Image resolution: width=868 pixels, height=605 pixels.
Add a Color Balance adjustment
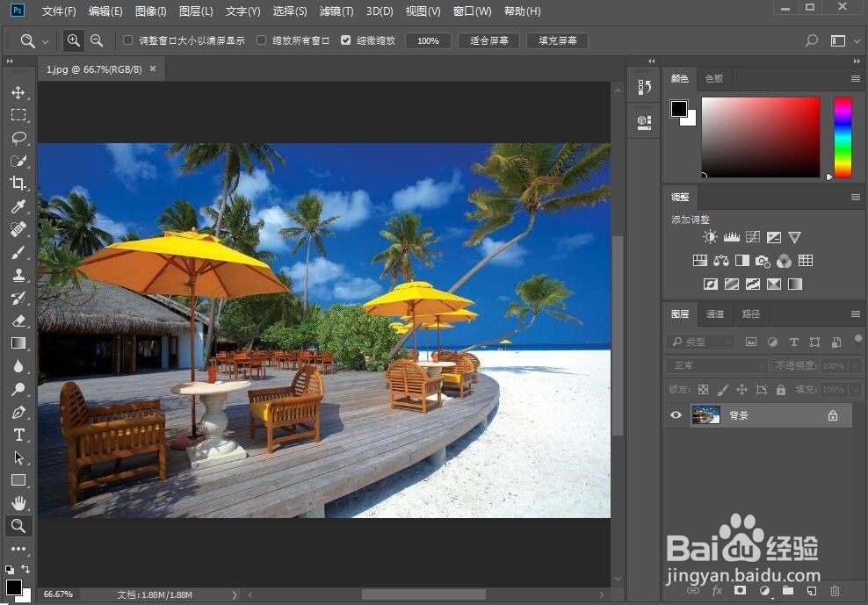point(720,261)
